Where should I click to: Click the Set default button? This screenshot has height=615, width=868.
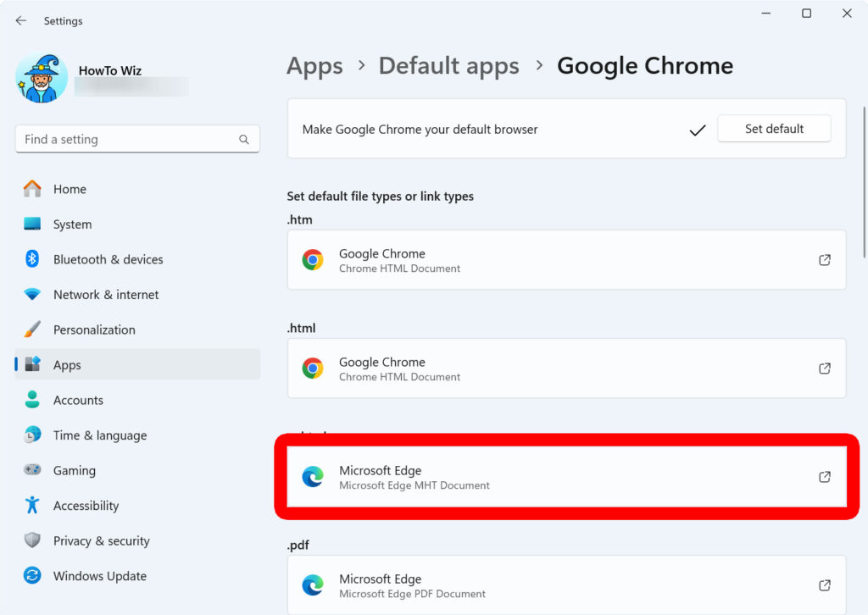click(773, 129)
